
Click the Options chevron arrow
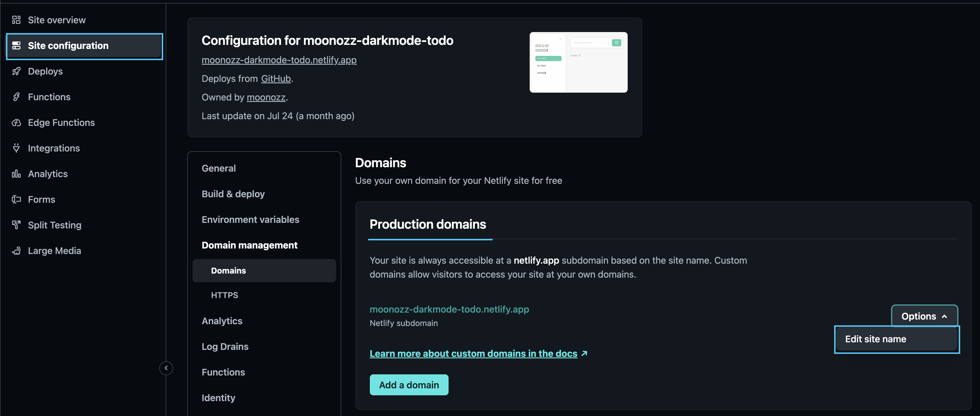(944, 316)
